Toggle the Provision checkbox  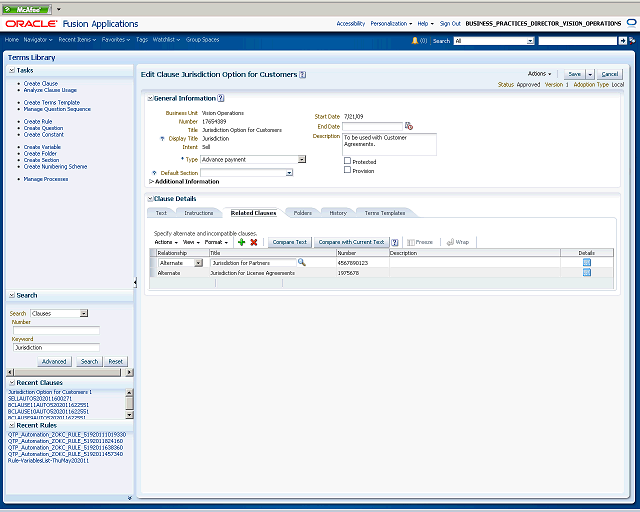pos(347,170)
